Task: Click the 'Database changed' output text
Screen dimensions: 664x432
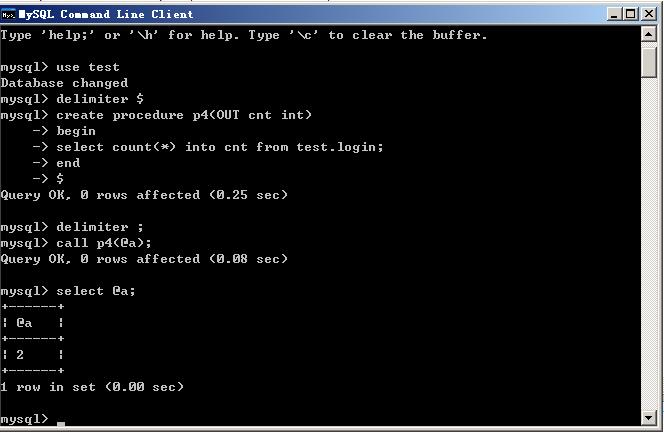Action: tap(64, 83)
